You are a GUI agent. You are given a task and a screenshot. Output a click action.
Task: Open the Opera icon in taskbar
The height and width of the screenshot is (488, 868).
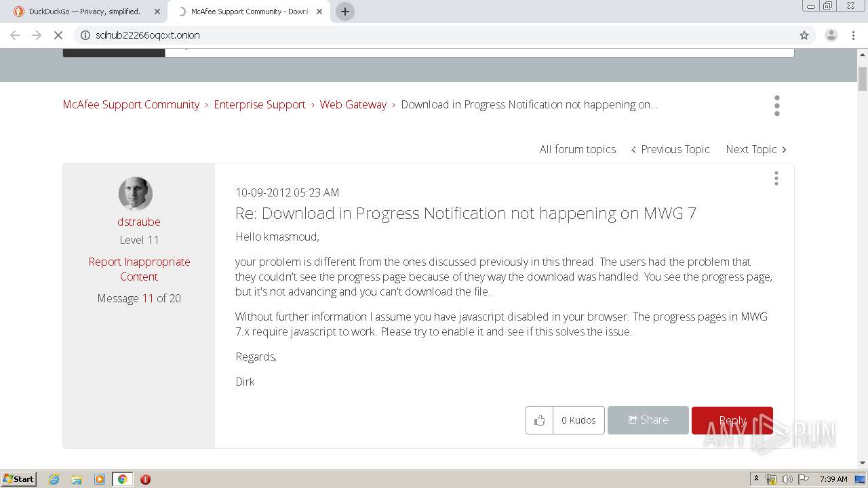point(145,479)
